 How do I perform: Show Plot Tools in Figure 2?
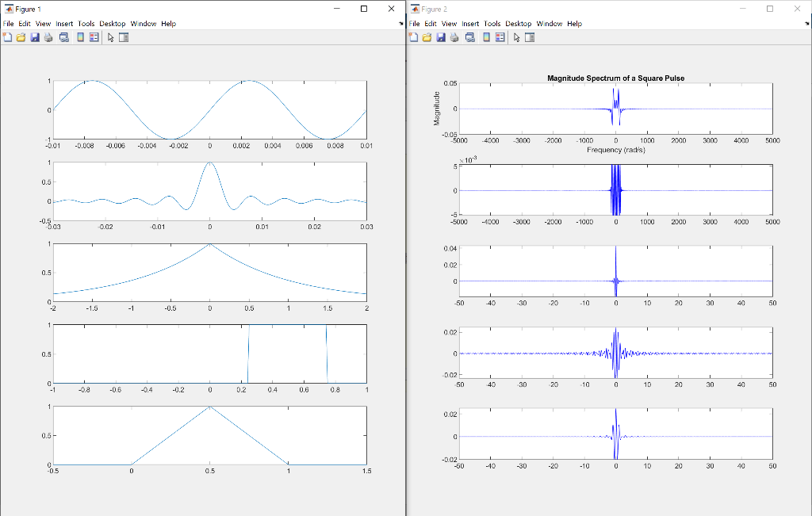pos(530,37)
